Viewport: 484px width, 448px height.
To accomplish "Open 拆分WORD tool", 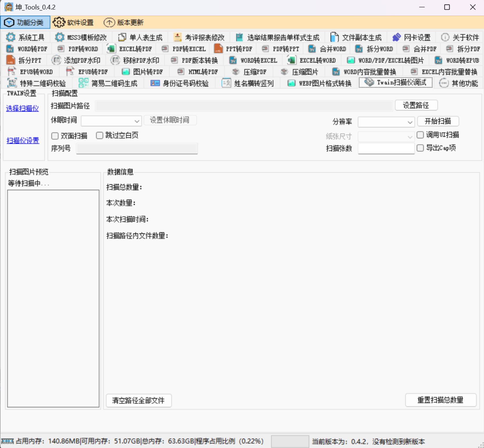I will point(374,49).
